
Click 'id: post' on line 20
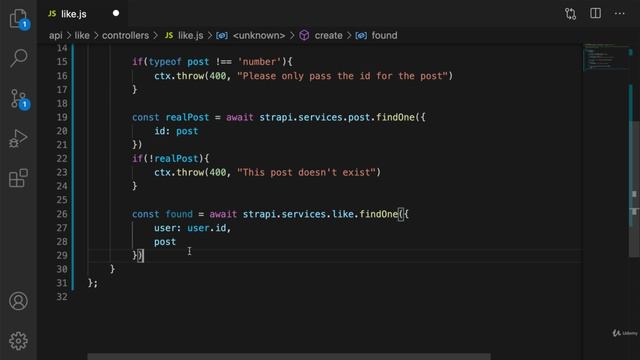176,131
